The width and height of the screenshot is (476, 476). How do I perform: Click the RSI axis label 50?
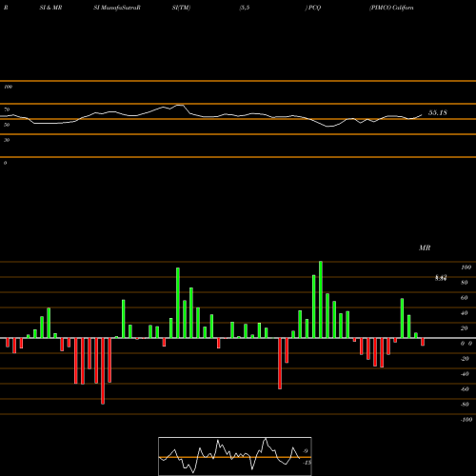pos(7,125)
